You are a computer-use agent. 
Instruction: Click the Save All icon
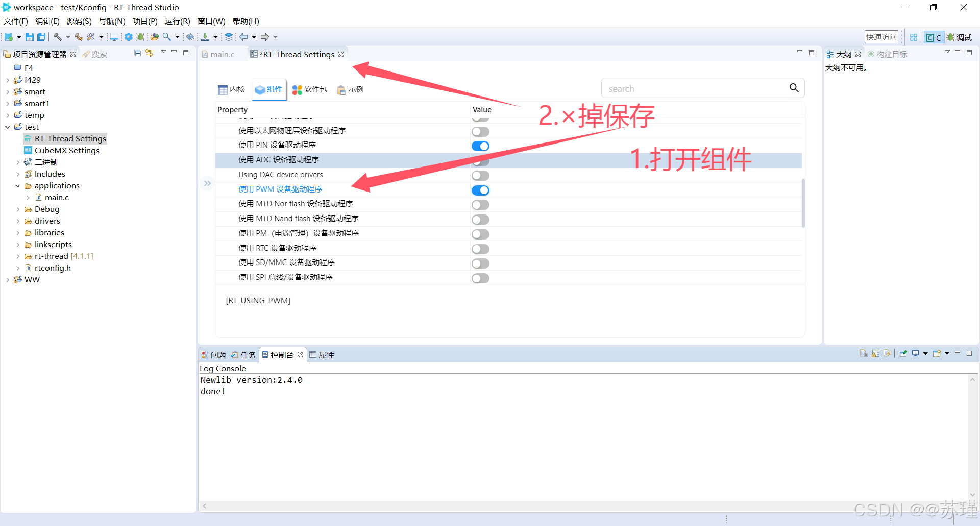pyautogui.click(x=41, y=37)
